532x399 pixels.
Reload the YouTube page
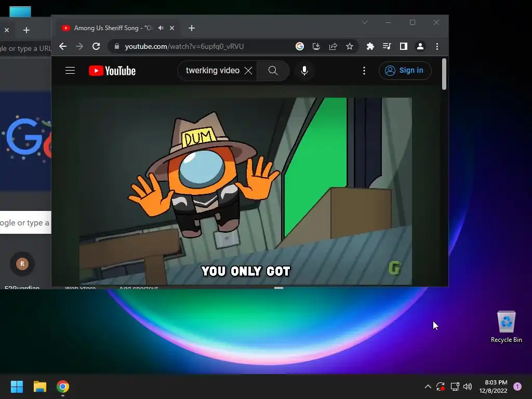[x=96, y=46]
